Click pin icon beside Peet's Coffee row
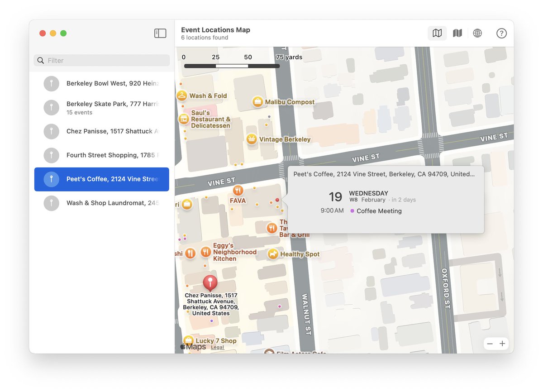Image resolution: width=543 pixels, height=392 pixels. pos(52,179)
